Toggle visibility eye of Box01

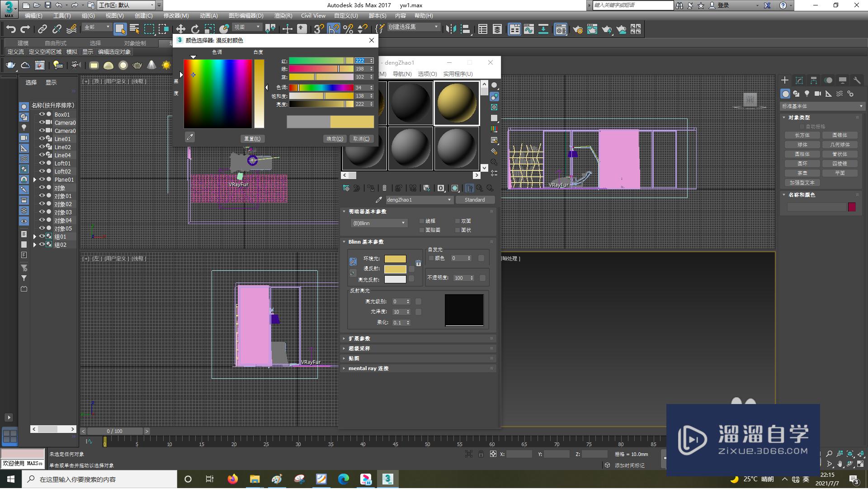tap(42, 115)
